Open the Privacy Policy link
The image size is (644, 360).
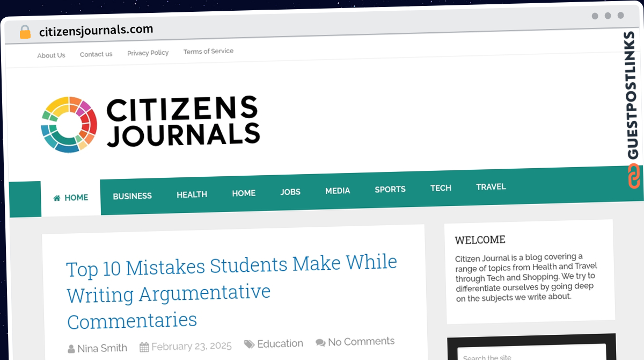tap(148, 53)
